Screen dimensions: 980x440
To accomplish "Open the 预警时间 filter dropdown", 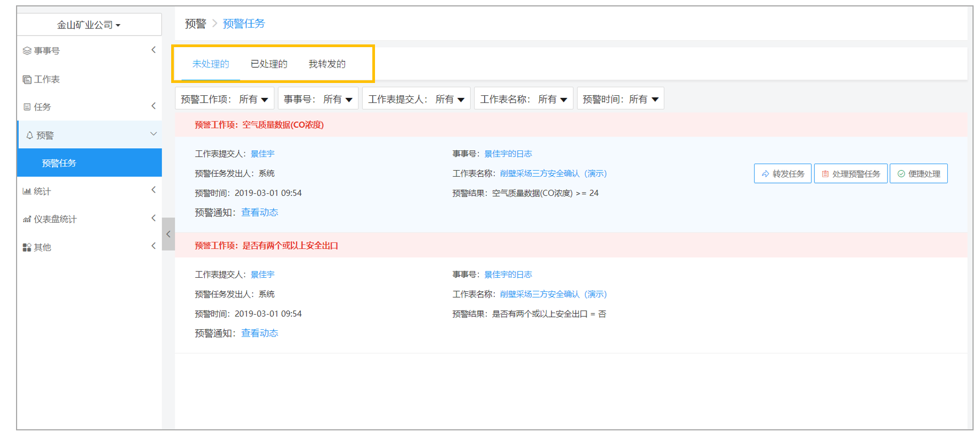I will pyautogui.click(x=621, y=99).
